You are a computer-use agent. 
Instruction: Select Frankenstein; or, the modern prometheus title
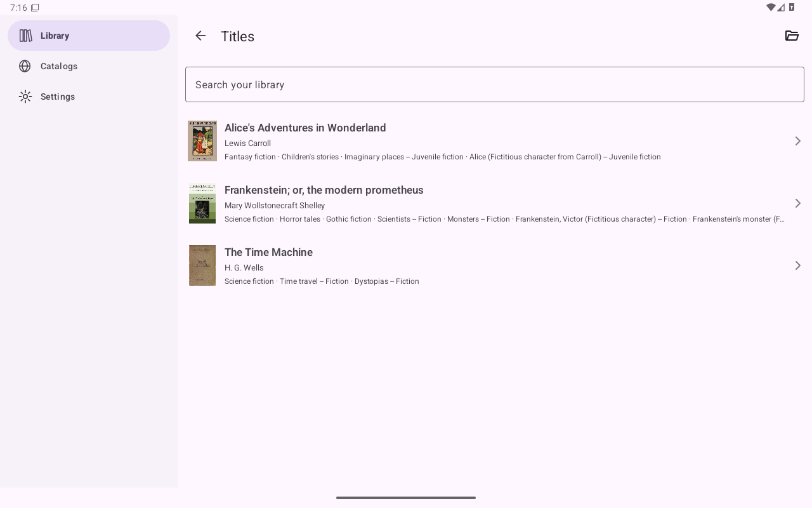324,190
